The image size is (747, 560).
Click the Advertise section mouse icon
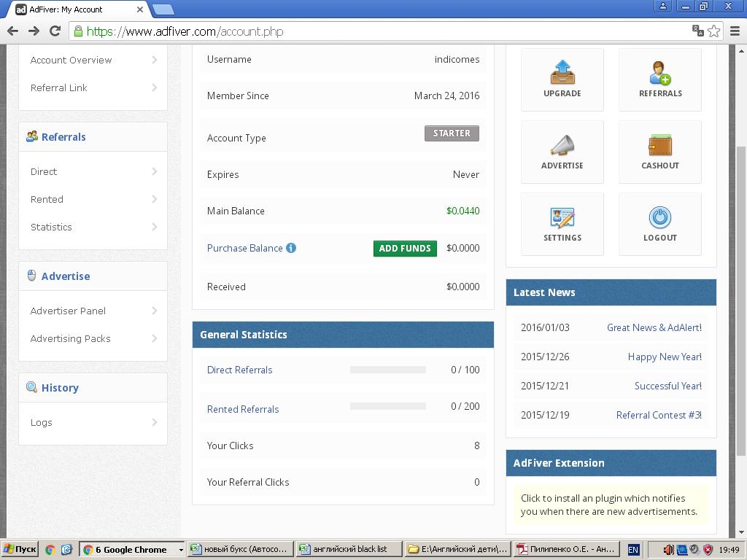(31, 276)
